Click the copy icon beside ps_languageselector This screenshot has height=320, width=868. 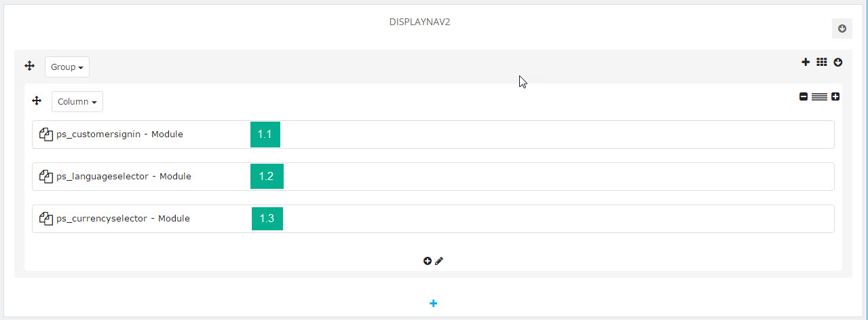pyautogui.click(x=46, y=177)
